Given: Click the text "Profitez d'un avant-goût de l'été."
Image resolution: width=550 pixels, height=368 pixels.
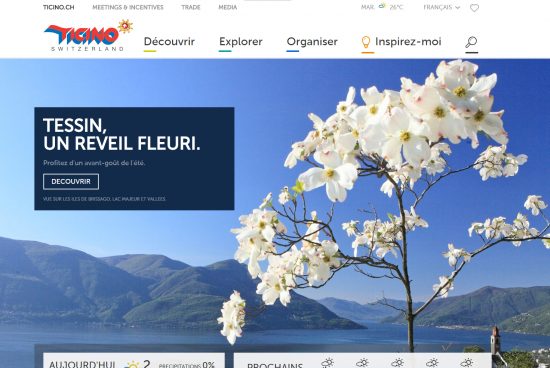Looking at the screenshot, I should click(x=94, y=163).
